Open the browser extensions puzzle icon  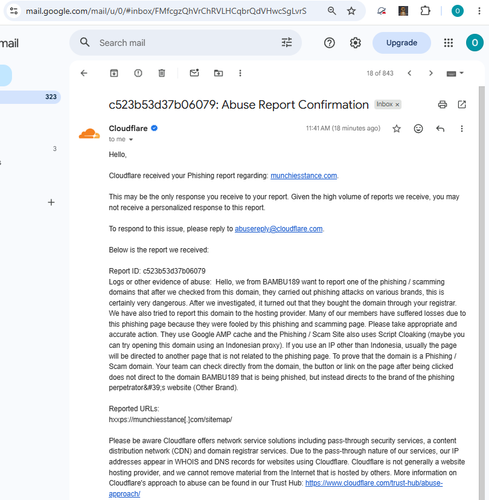pos(425,11)
